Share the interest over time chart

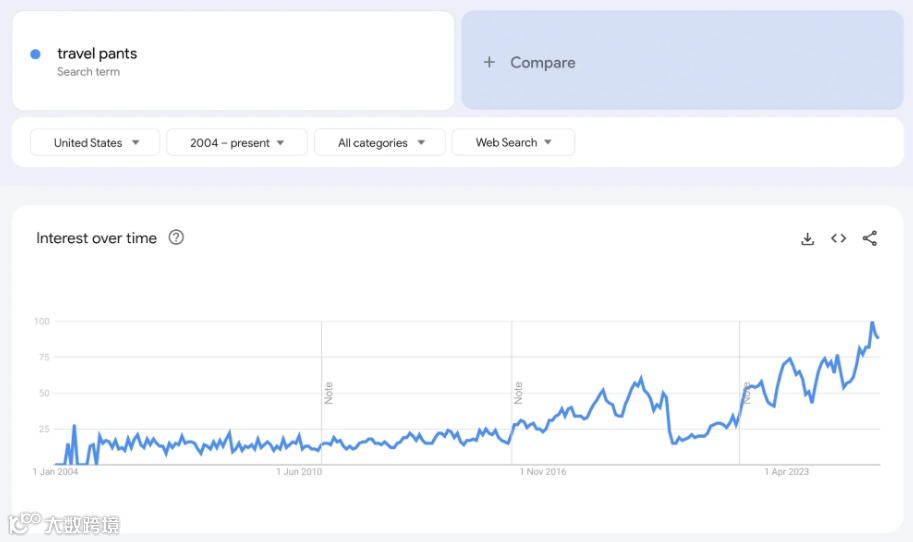tap(870, 238)
